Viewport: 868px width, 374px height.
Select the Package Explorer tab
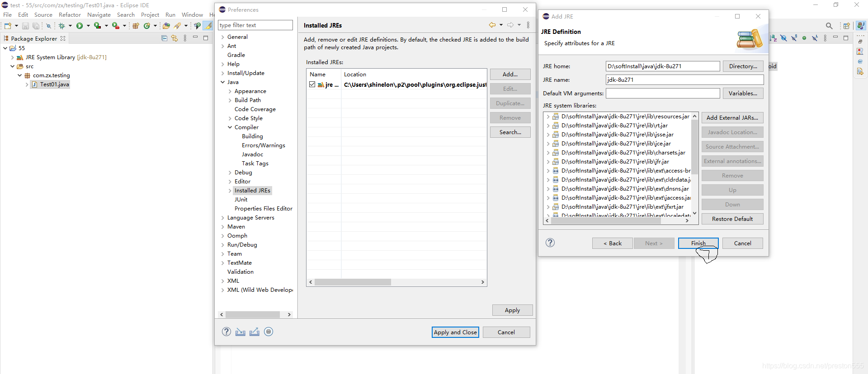pos(34,38)
